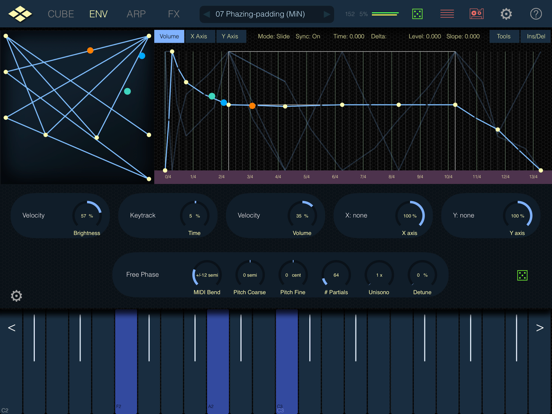Image resolution: width=552 pixels, height=414 pixels.
Task: Click the Pitch Fine knob
Action: pyautogui.click(x=293, y=275)
